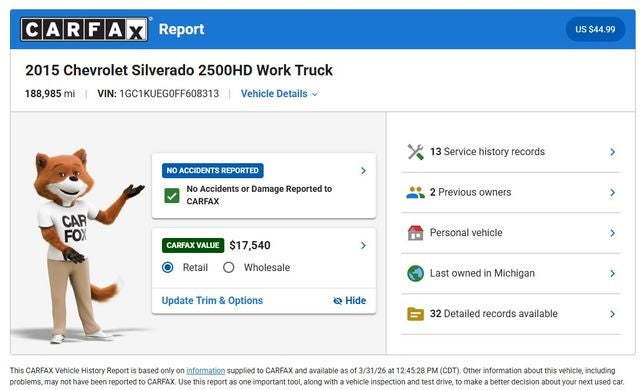Expand the Vehicle Details dropdown
This screenshot has height=390, width=640.
tap(279, 94)
